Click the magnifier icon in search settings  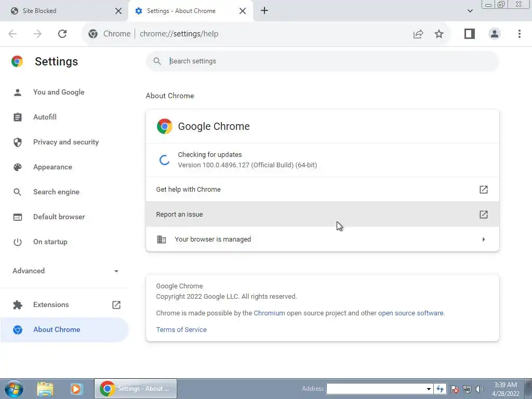coord(157,61)
